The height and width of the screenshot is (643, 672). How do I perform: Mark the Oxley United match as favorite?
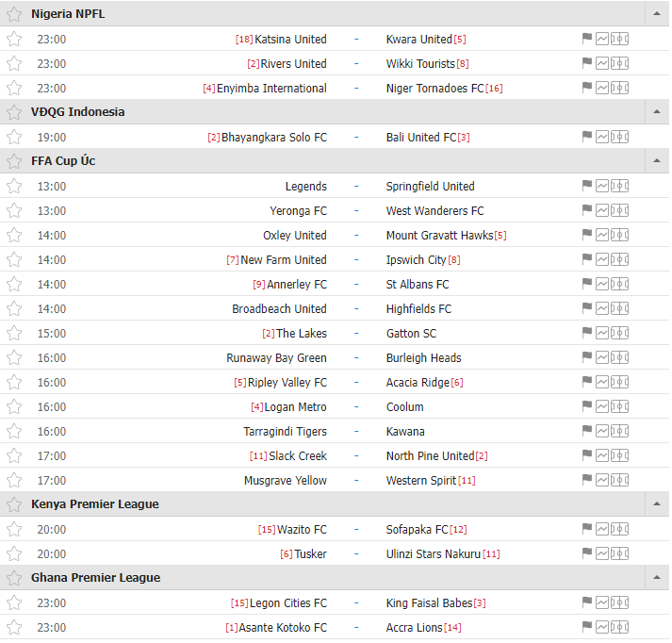coord(14,236)
